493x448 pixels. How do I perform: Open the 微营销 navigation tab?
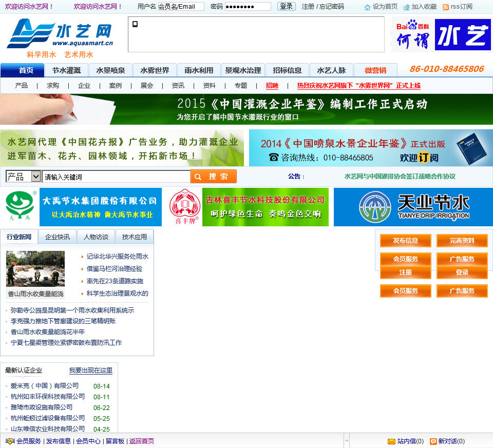[x=375, y=70]
